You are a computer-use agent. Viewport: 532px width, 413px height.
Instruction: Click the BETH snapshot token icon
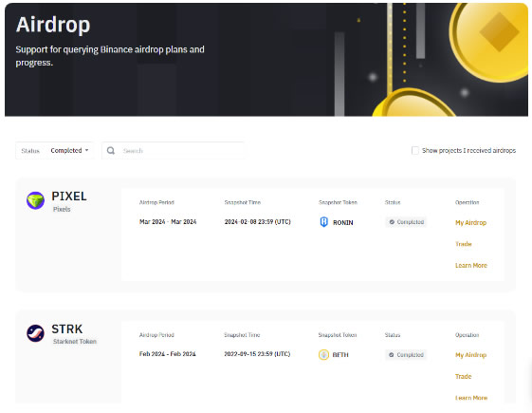pos(323,354)
